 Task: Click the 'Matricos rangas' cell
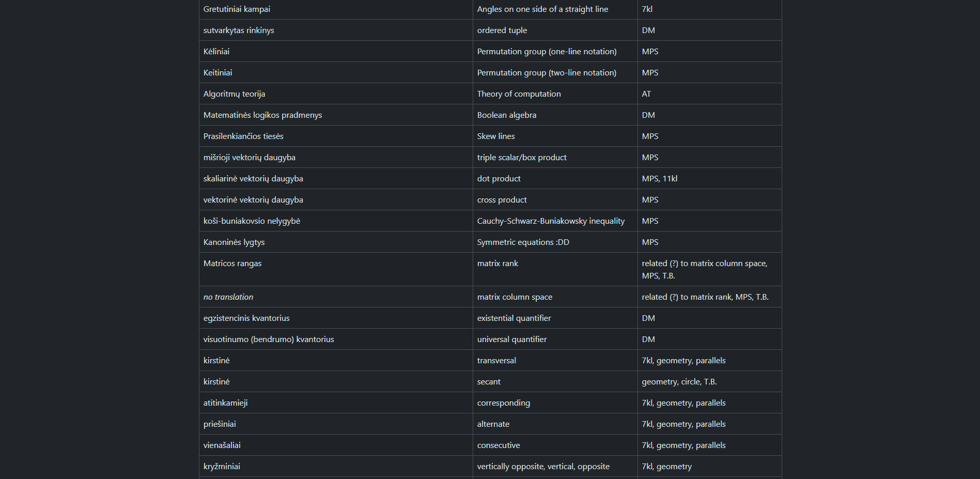tap(232, 264)
